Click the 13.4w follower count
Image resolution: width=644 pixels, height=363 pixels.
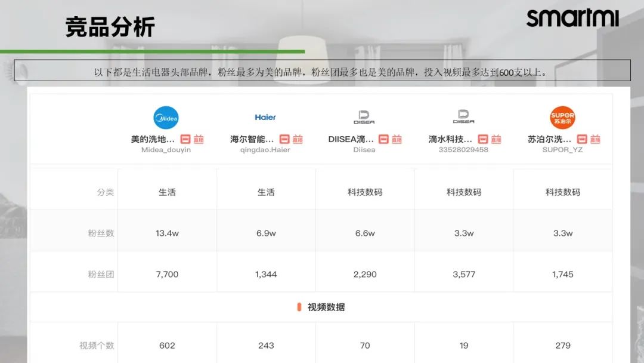pyautogui.click(x=167, y=233)
